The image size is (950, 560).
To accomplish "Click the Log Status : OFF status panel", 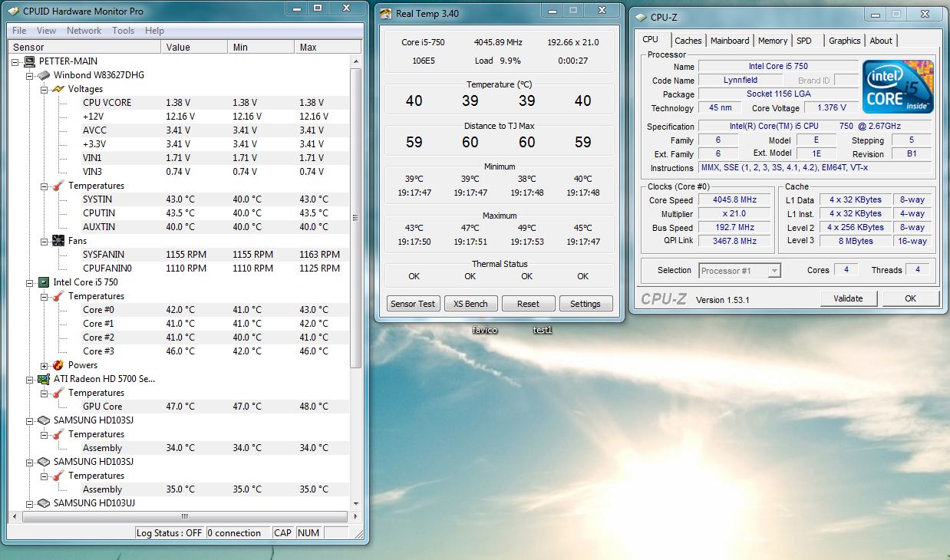I will pyautogui.click(x=170, y=532).
